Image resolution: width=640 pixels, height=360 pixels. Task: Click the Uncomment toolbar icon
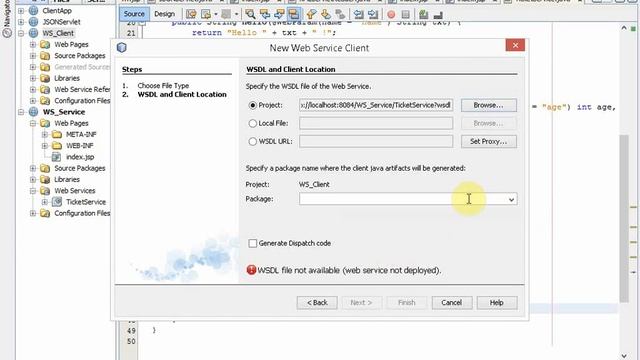[438, 14]
